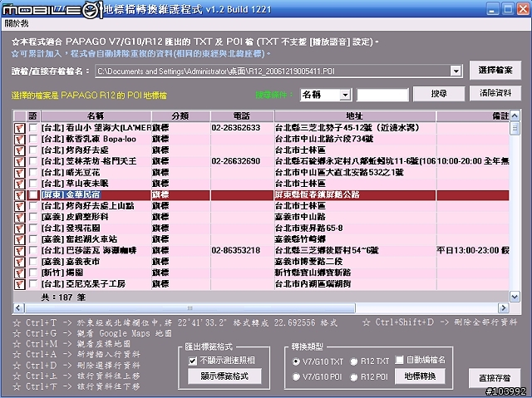
Task: Click the list scroll down arrow
Action: [x=515, y=297]
